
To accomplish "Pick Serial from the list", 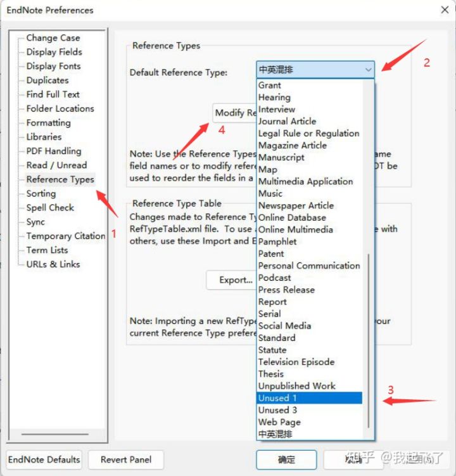I will (310, 314).
